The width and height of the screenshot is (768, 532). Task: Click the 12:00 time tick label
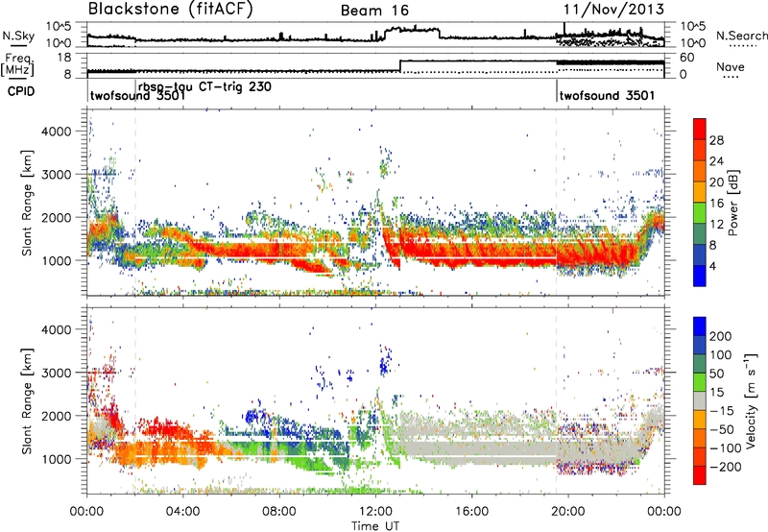pyautogui.click(x=375, y=512)
